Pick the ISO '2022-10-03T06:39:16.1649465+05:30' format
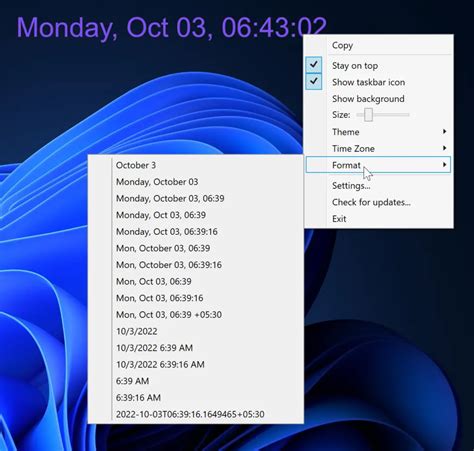This screenshot has height=451, width=474. click(196, 414)
